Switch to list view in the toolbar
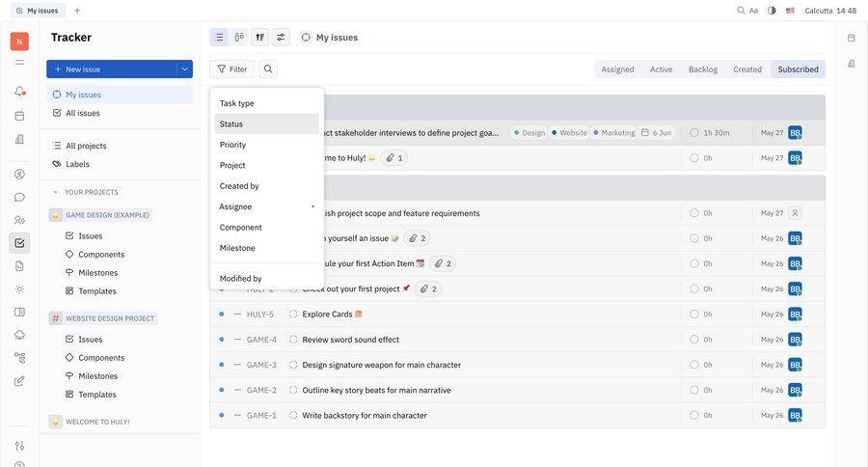 [219, 37]
